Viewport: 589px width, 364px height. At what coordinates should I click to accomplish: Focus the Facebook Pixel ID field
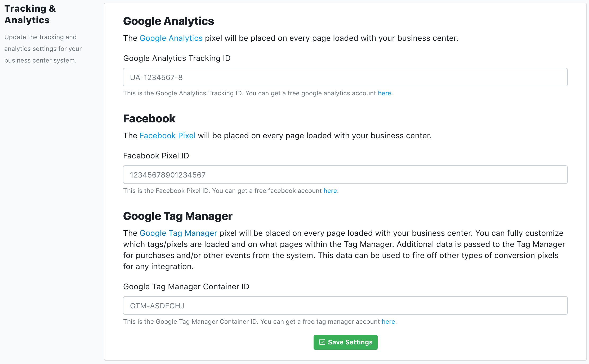[345, 175]
